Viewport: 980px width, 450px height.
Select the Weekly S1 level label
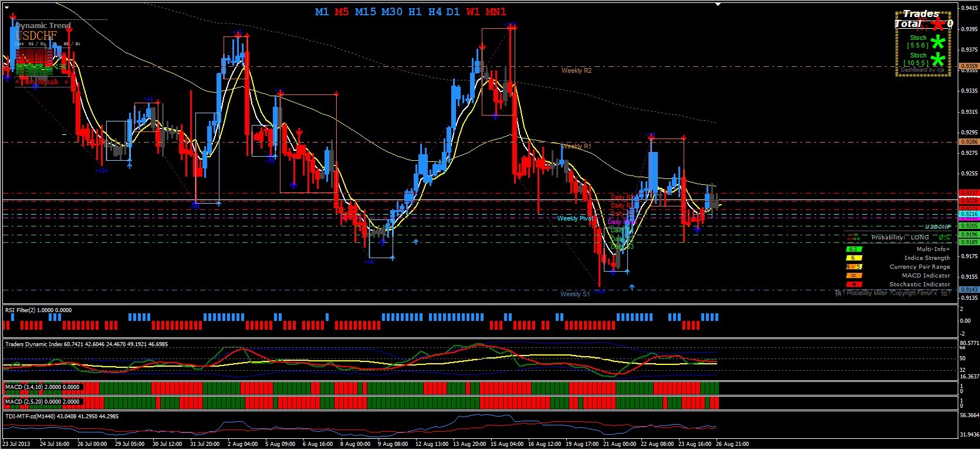click(x=575, y=294)
